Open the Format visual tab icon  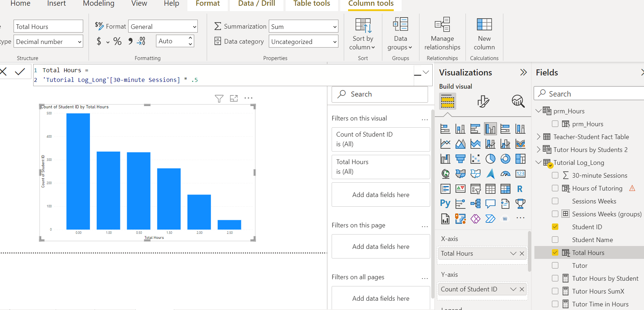pos(483,102)
